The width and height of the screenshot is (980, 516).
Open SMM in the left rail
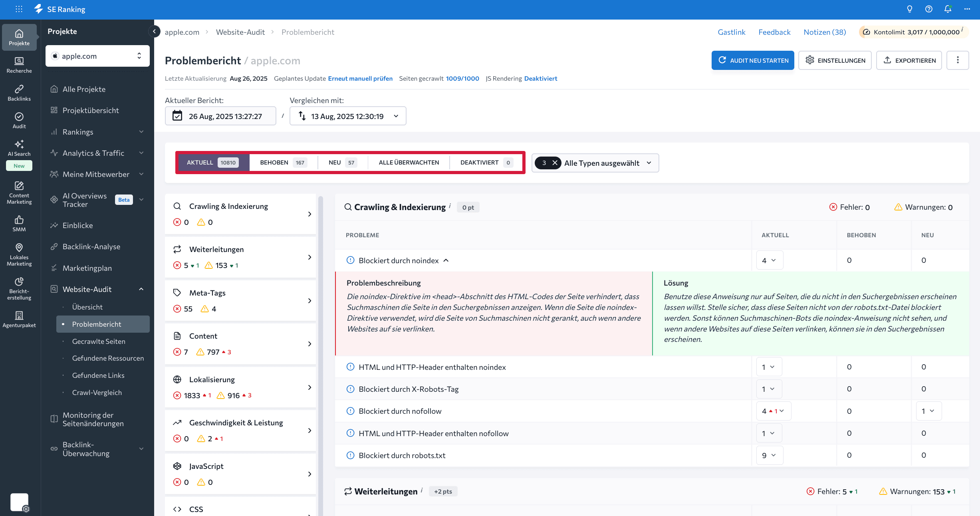pyautogui.click(x=19, y=223)
